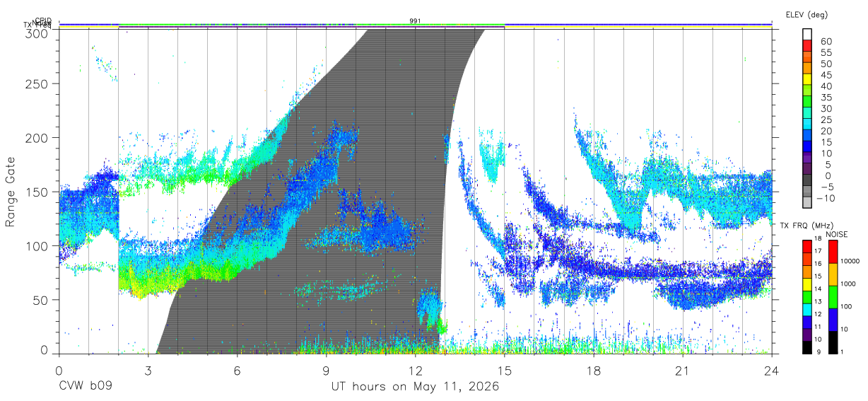This screenshot has width=868, height=401.
Task: Click the '3' hour tick on x-axis
Action: (148, 371)
